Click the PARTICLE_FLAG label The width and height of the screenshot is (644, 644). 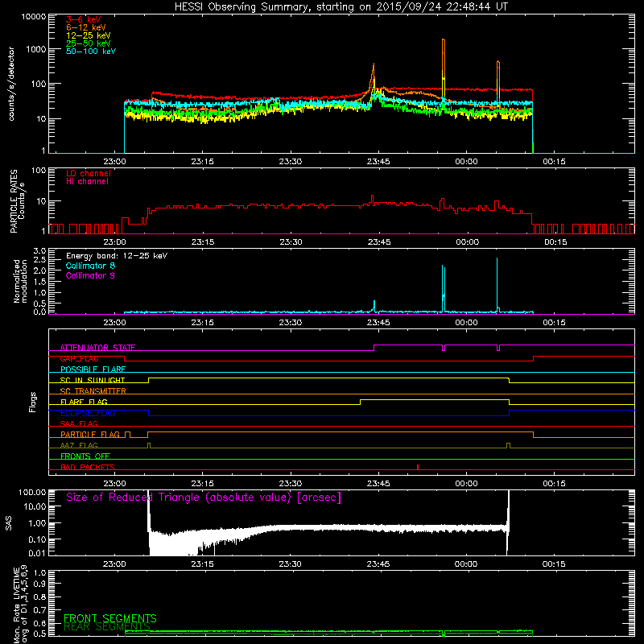pyautogui.click(x=90, y=435)
